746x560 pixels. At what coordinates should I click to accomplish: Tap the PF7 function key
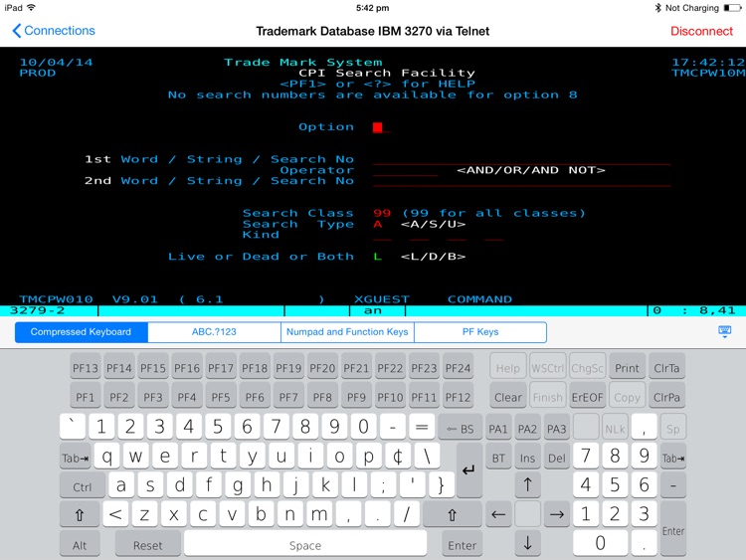(x=288, y=397)
